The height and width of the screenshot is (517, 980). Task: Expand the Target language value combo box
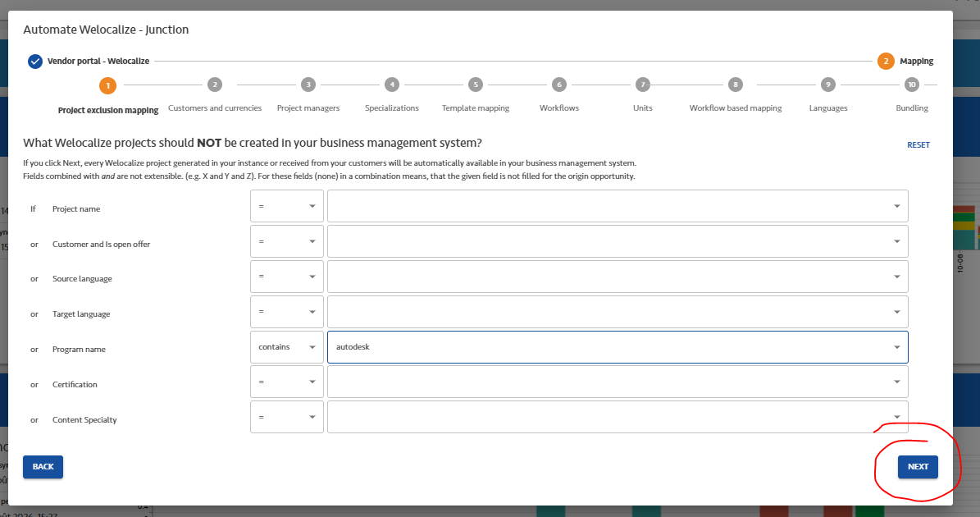pyautogui.click(x=618, y=311)
